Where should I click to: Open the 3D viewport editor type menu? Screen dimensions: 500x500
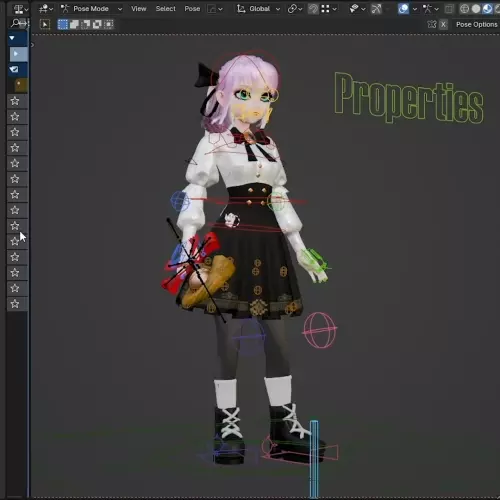46,9
